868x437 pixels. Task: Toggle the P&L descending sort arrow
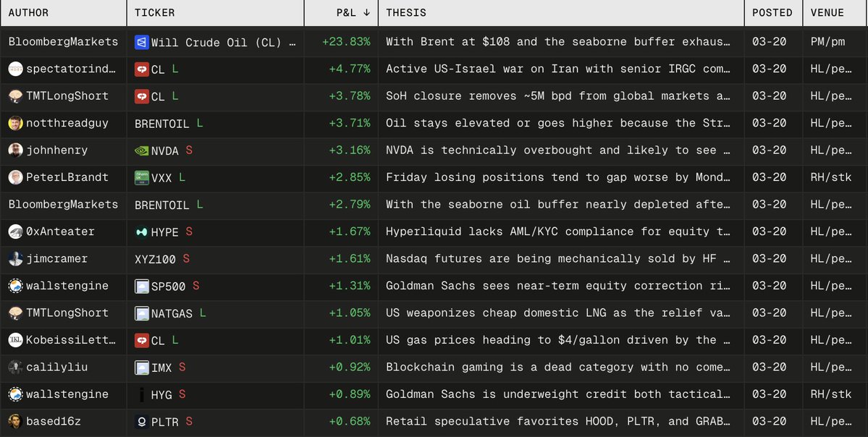pos(366,13)
